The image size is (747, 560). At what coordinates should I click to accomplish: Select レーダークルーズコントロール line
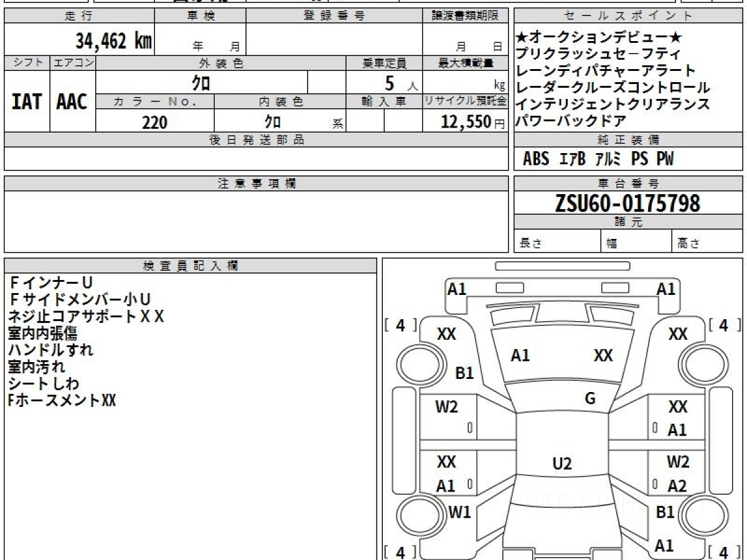(x=613, y=88)
